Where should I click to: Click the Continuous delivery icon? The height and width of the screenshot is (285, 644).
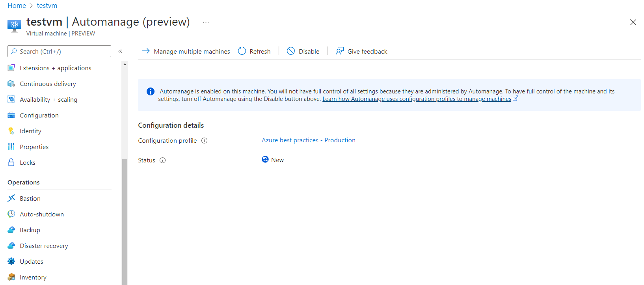pos(11,84)
